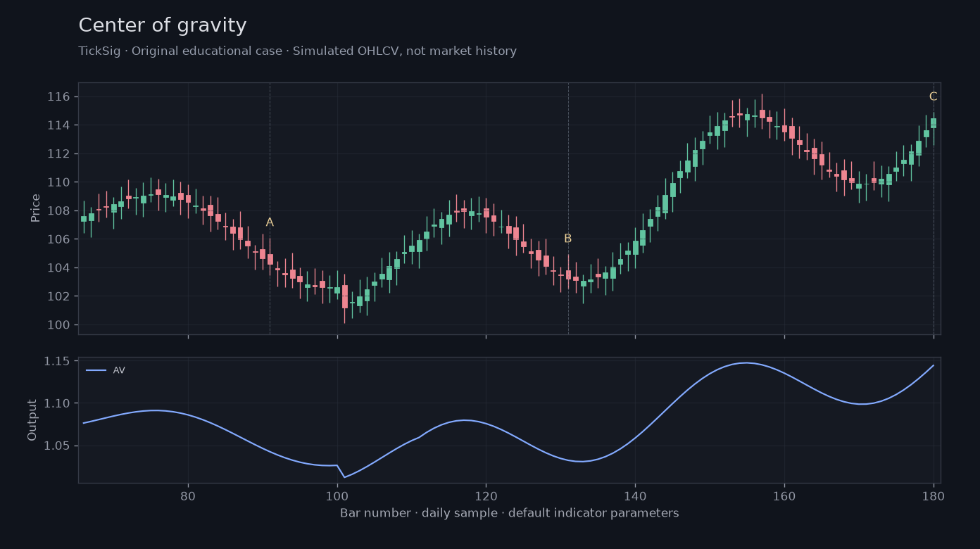Screen dimensions: 980x549
Task: Click the lowest candle near bar 101
Action: tap(344, 296)
